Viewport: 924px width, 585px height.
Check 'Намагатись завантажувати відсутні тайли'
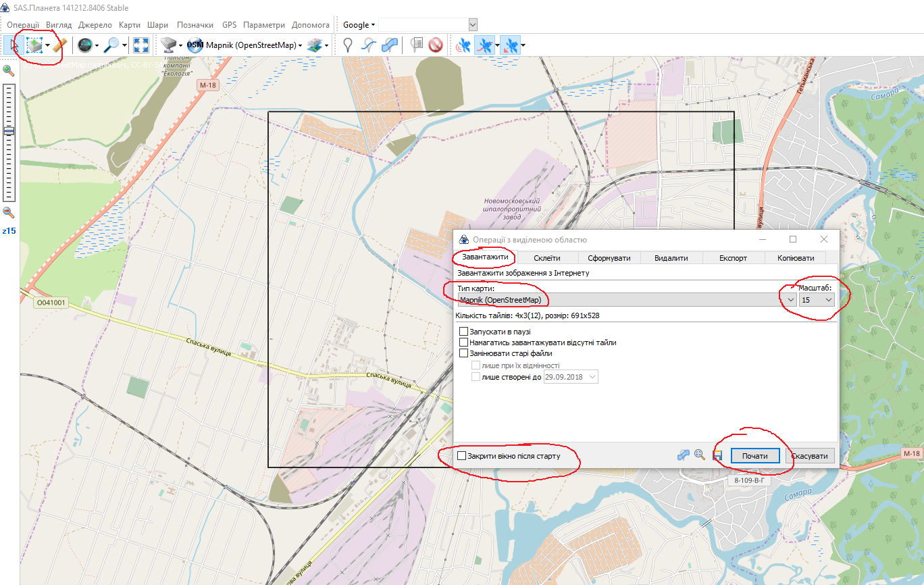click(x=463, y=342)
